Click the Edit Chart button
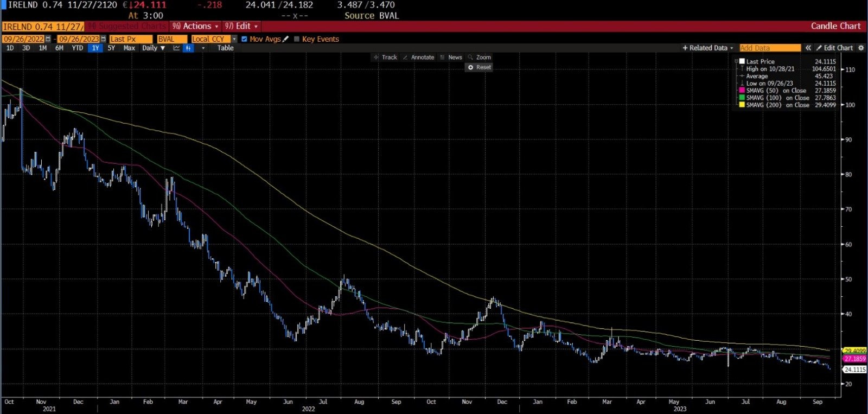The image size is (868, 414). 834,48
